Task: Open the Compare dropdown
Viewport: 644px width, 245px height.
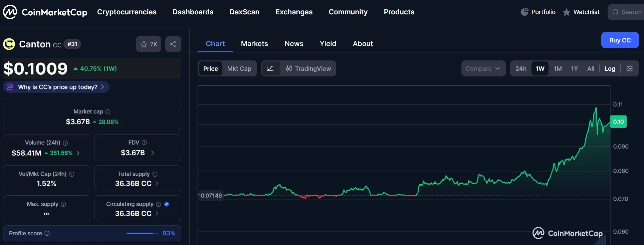Action: (483, 68)
